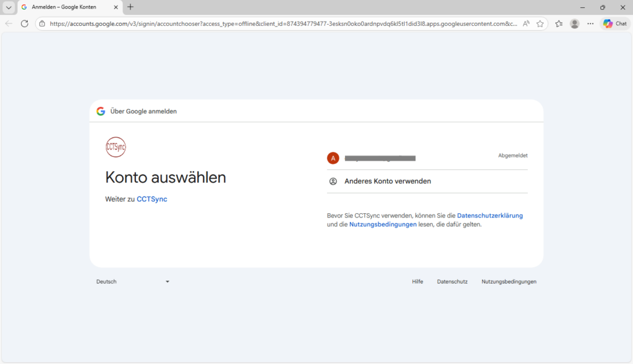The image size is (633, 364).
Task: Click the Hilfe link
Action: pos(417,281)
